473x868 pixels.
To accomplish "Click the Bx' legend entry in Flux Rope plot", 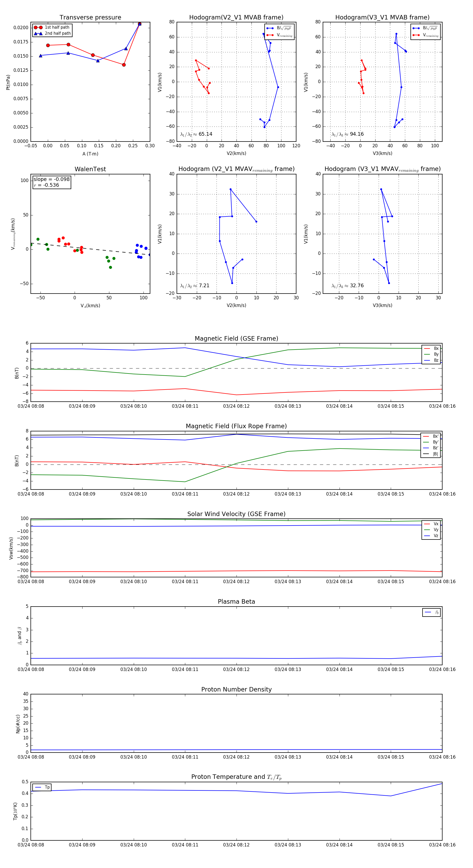I will click(431, 436).
